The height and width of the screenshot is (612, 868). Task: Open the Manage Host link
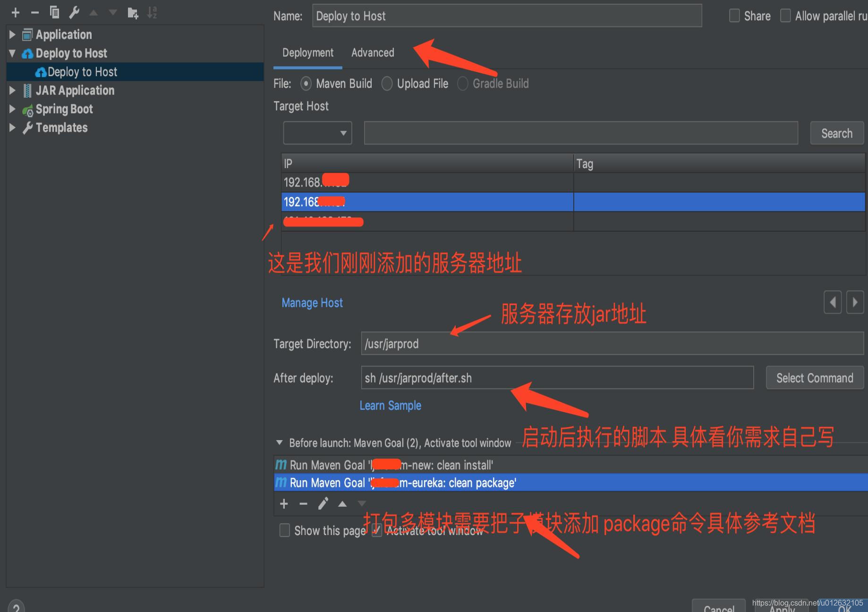pos(312,303)
